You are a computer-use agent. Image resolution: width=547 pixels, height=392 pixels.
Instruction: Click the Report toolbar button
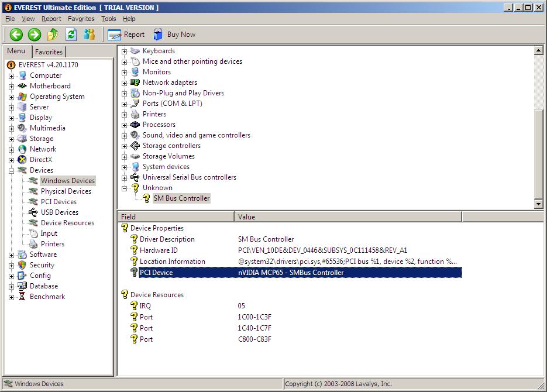coord(126,35)
